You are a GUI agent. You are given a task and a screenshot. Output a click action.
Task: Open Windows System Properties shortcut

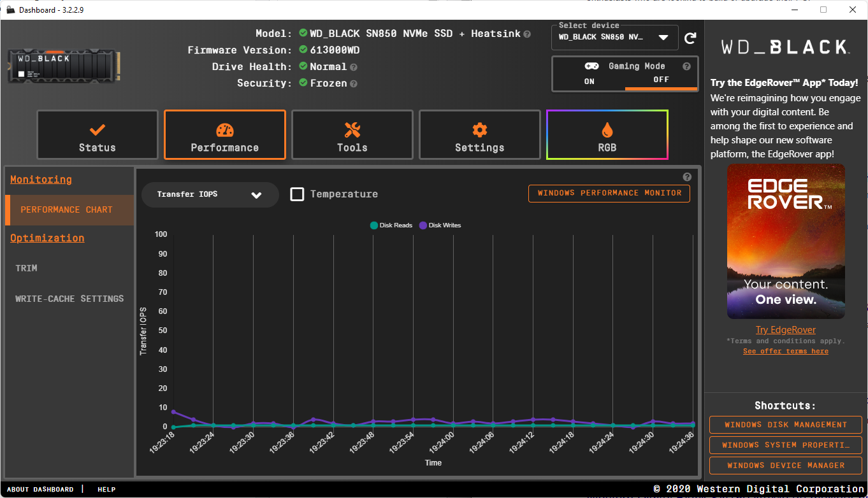[786, 445]
